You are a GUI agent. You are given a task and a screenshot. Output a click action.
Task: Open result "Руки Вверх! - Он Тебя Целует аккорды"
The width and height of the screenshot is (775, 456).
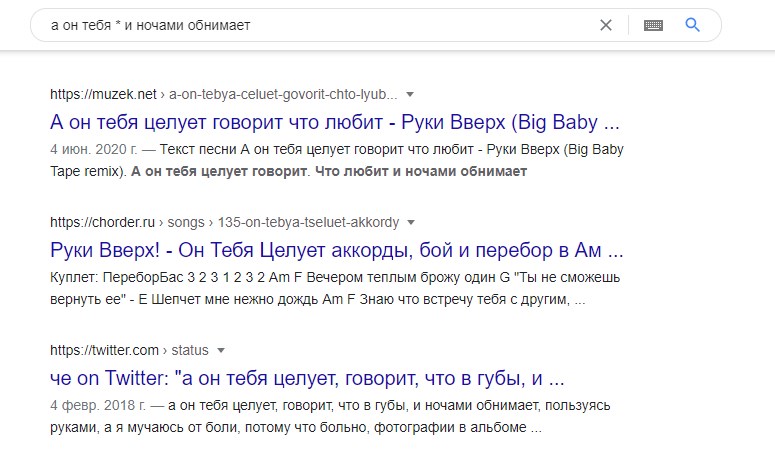(x=337, y=250)
